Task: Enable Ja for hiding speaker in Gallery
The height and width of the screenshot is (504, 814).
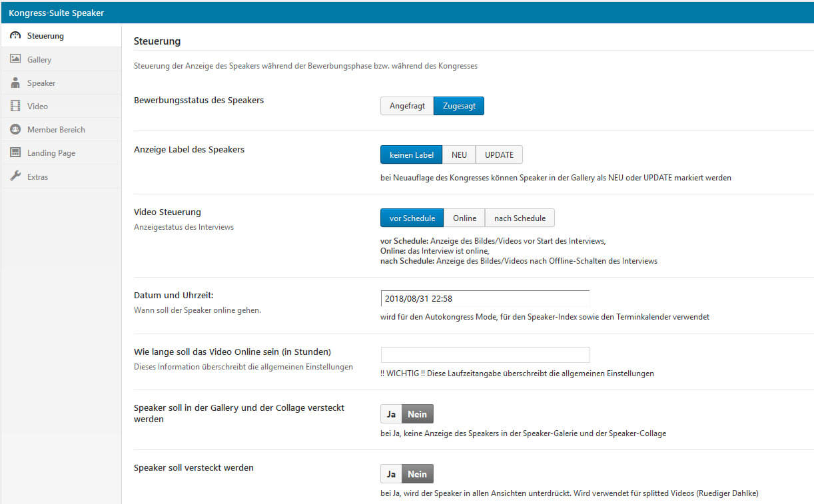Action: pyautogui.click(x=391, y=414)
